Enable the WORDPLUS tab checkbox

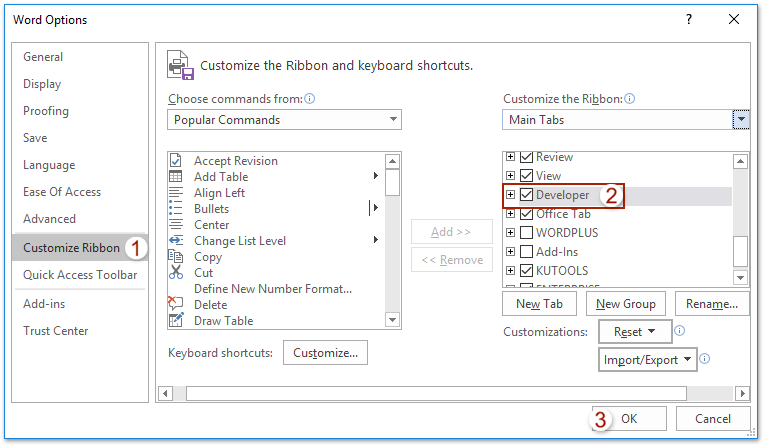coord(526,232)
